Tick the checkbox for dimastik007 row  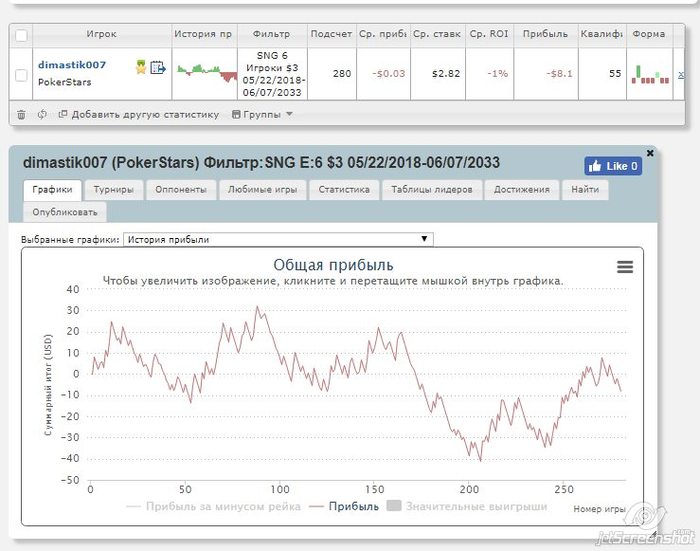pos(21,75)
